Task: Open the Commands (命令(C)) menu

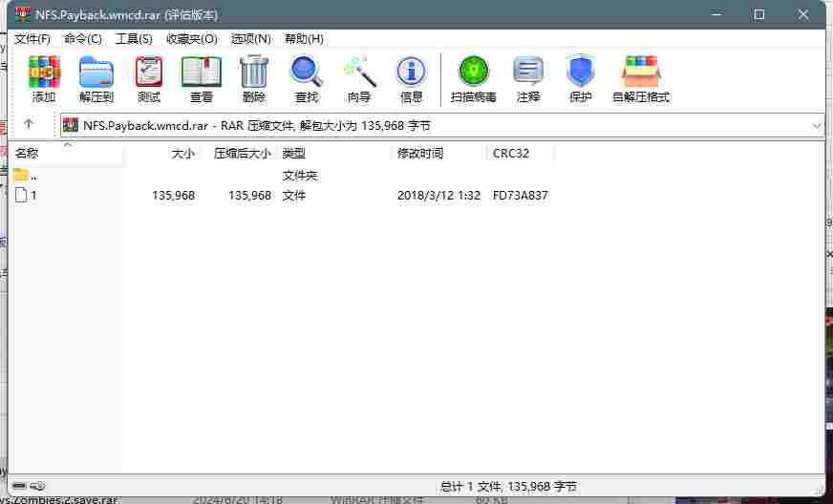Action: [x=83, y=39]
